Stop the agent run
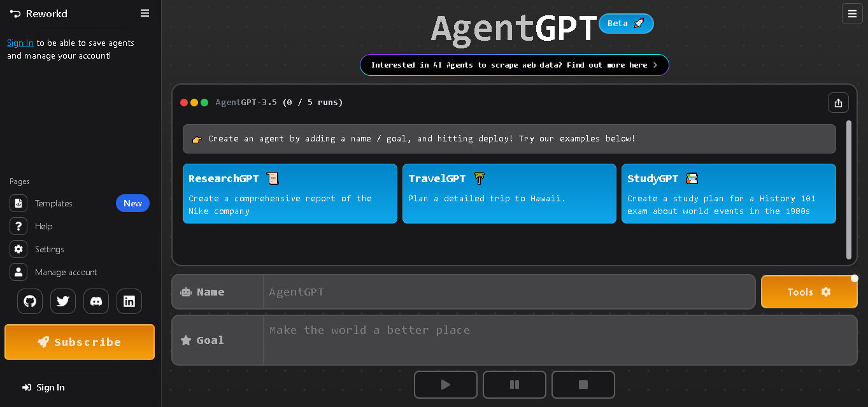Image resolution: width=868 pixels, height=407 pixels. pos(583,384)
